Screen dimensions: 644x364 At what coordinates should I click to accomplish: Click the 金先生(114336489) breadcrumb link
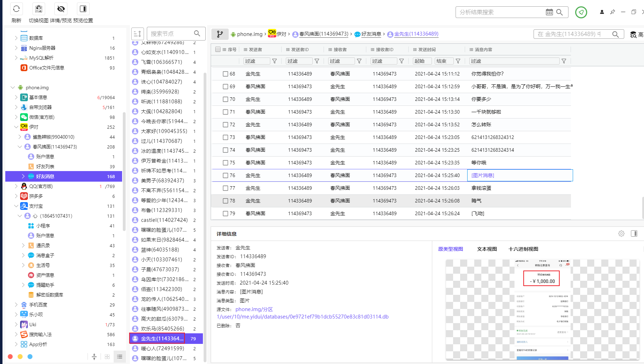pos(416,34)
